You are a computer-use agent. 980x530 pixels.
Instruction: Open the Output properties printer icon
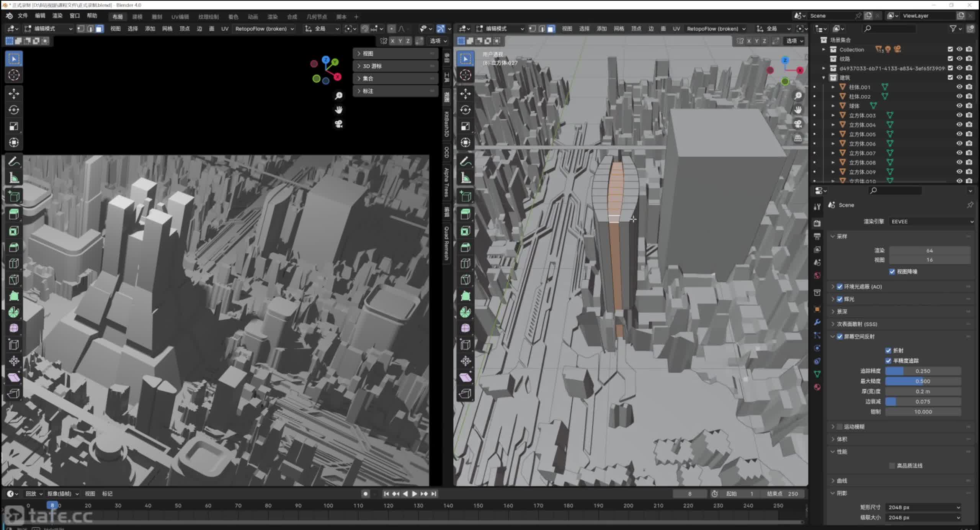tap(817, 236)
